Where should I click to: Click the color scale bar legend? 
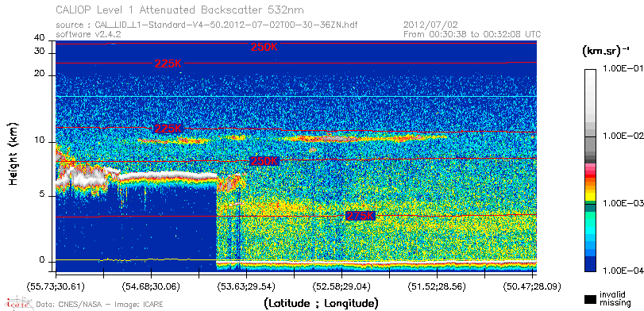pyautogui.click(x=591, y=171)
